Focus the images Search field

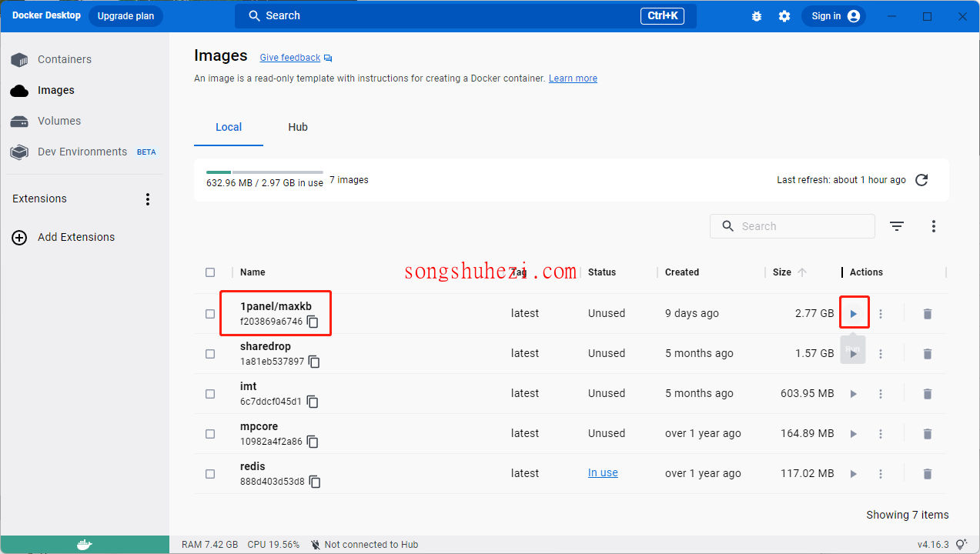[x=792, y=226]
